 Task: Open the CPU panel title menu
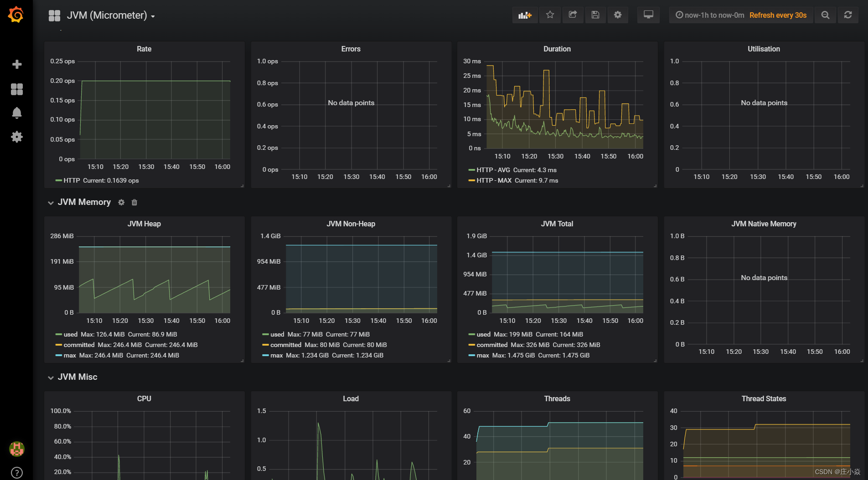[144, 398]
